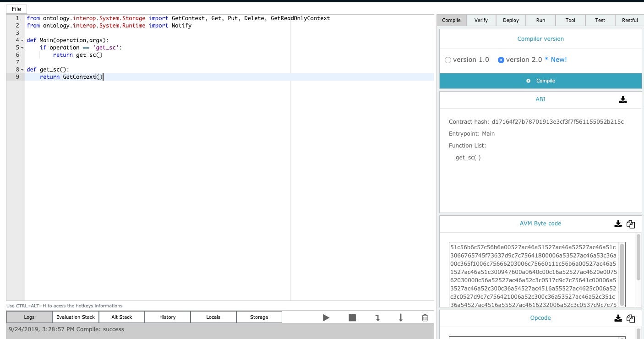Stop execution with the stop icon
Image resolution: width=644 pixels, height=339 pixels.
coord(352,317)
